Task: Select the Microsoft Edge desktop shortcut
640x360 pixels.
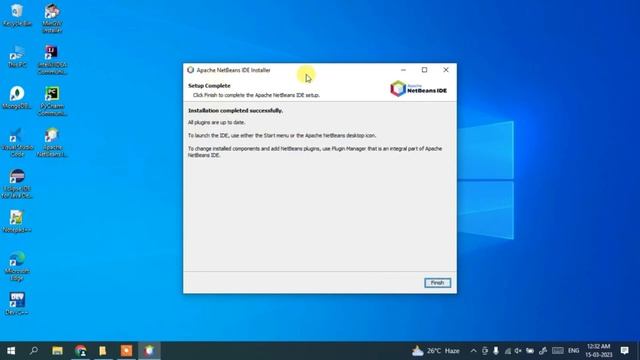Action: pos(17,266)
